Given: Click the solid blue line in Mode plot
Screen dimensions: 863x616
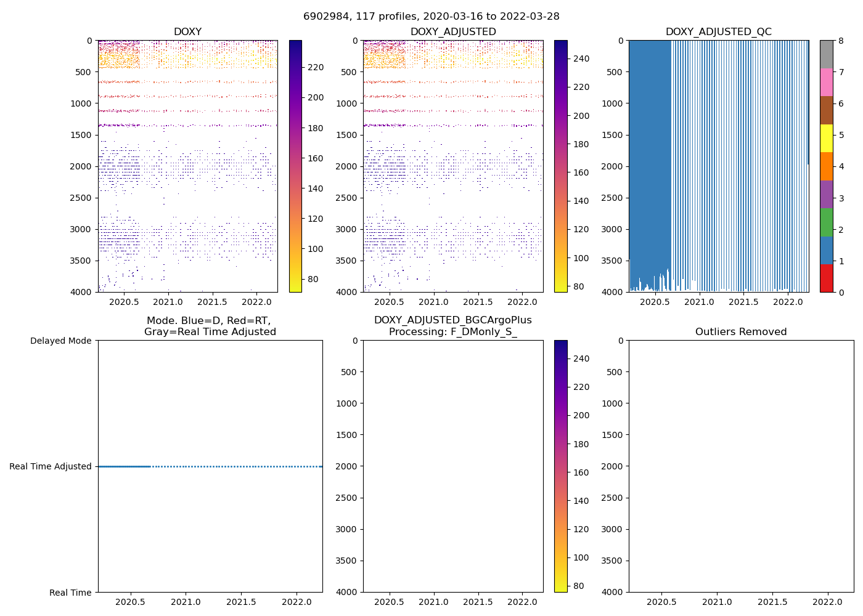Looking at the screenshot, I should tap(123, 466).
